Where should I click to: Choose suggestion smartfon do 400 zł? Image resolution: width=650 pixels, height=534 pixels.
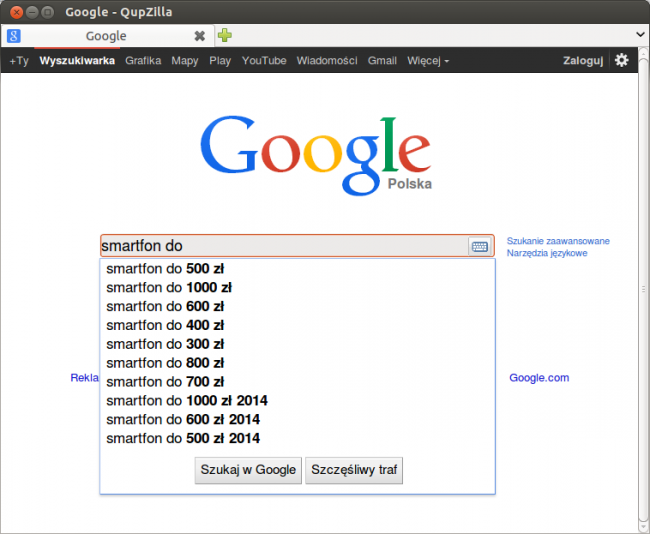pyautogui.click(x=298, y=325)
